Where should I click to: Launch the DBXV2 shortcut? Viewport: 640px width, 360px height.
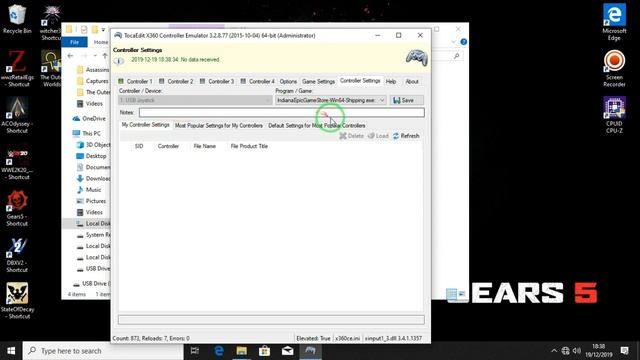(x=17, y=255)
